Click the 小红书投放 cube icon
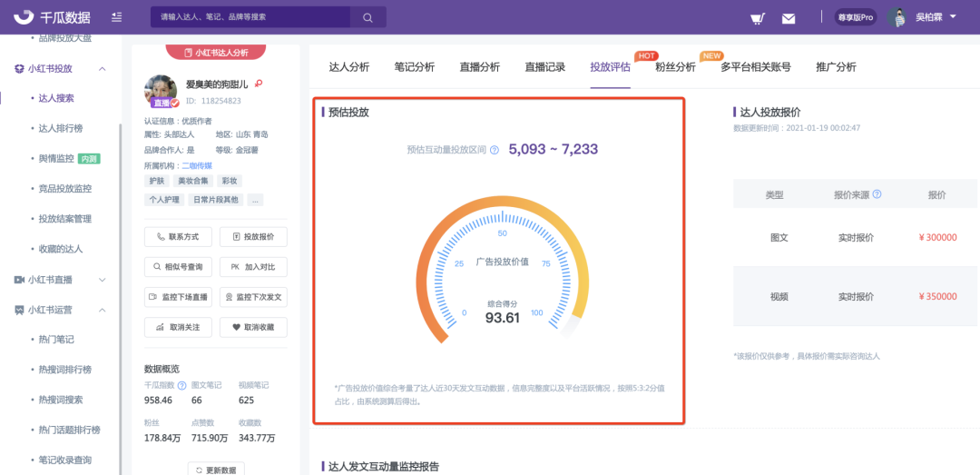This screenshot has height=475, width=980. click(x=19, y=69)
